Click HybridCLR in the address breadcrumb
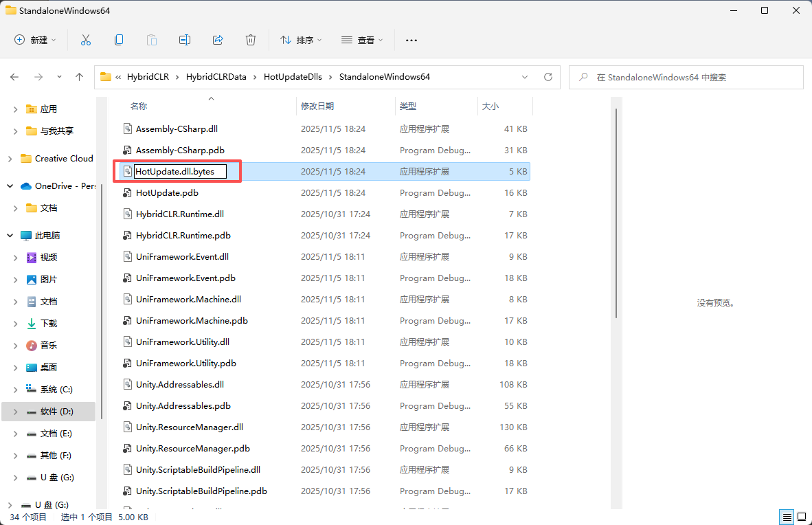 coord(148,77)
